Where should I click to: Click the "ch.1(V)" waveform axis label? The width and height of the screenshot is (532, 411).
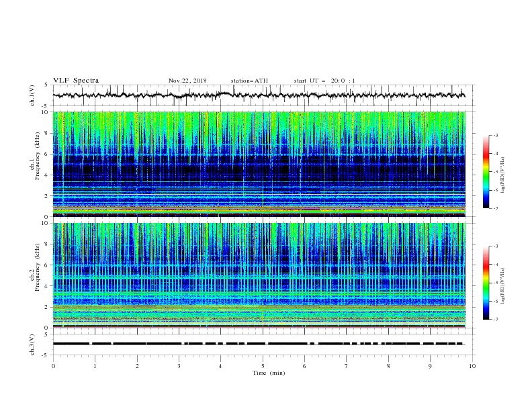click(32, 95)
